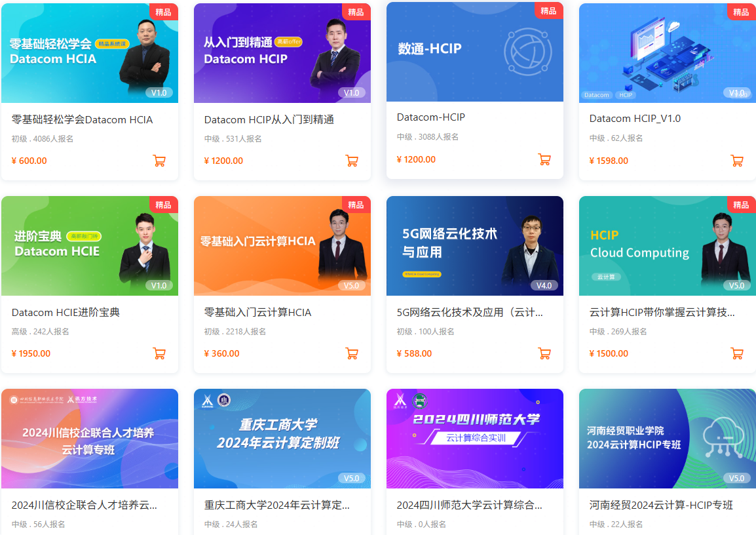Open the 2024川信校企联合人才培养 banner

[90, 439]
